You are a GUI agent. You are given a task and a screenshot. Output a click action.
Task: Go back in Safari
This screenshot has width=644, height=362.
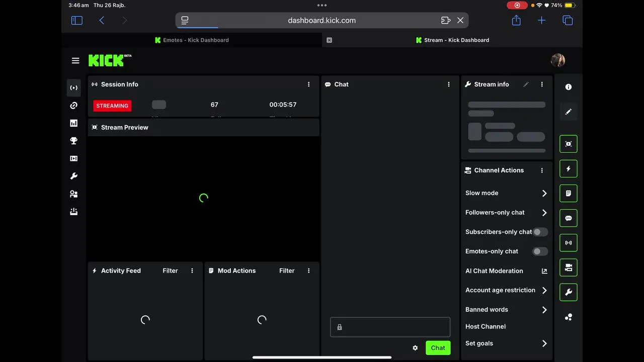[x=102, y=21]
